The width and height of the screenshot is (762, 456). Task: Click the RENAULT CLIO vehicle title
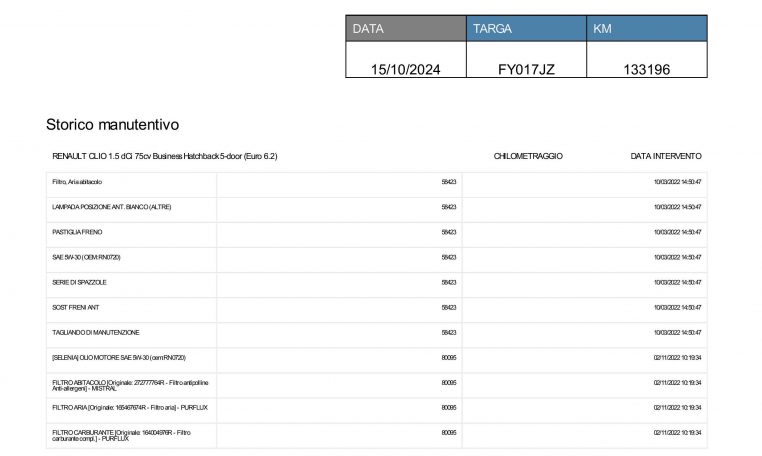164,157
